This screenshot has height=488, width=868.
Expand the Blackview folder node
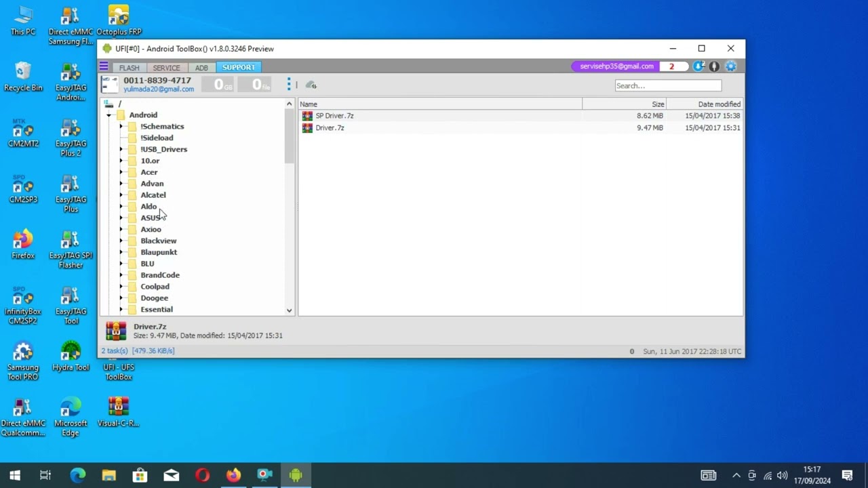pyautogui.click(x=121, y=241)
